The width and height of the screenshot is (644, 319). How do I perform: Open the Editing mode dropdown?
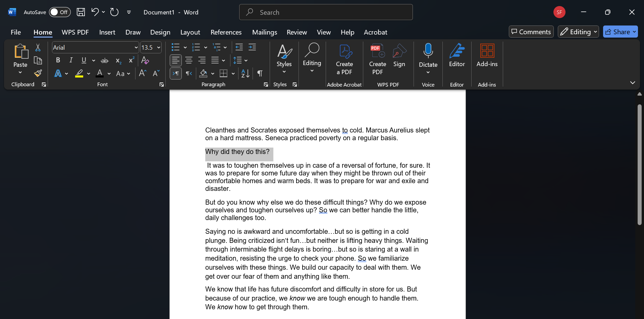[x=578, y=32]
